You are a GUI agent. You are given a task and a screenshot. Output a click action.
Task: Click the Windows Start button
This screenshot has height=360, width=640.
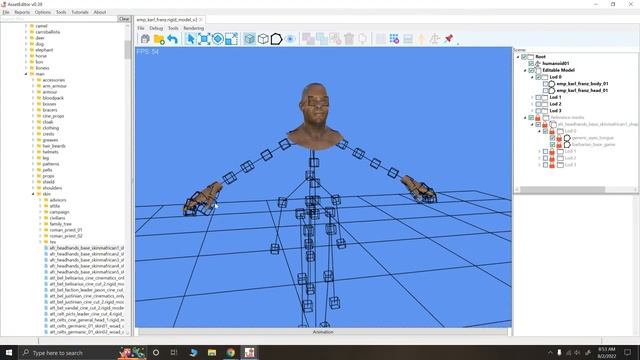[x=9, y=353]
